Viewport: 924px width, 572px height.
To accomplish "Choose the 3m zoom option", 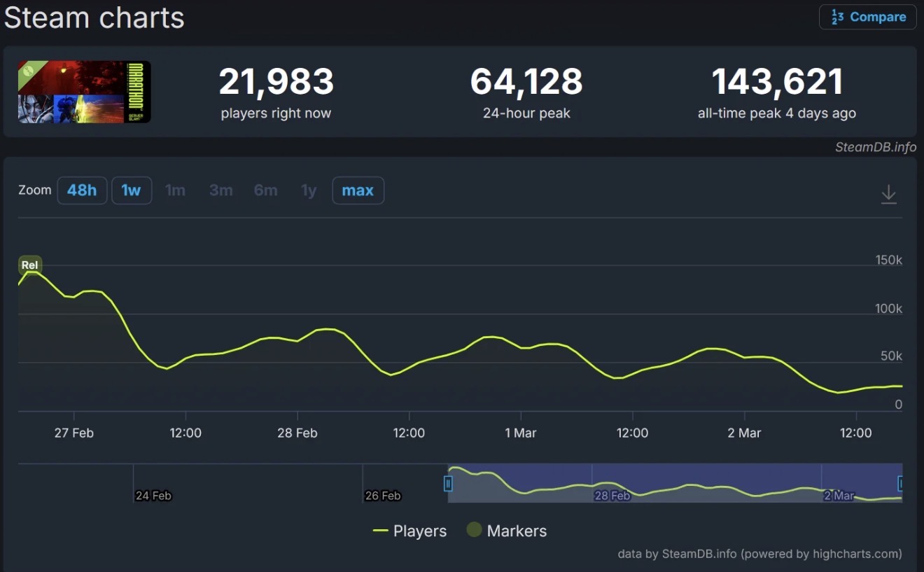I will click(x=221, y=190).
